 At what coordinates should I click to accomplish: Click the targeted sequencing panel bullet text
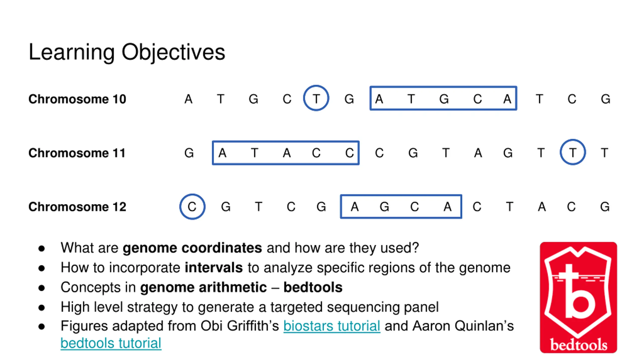tap(250, 307)
